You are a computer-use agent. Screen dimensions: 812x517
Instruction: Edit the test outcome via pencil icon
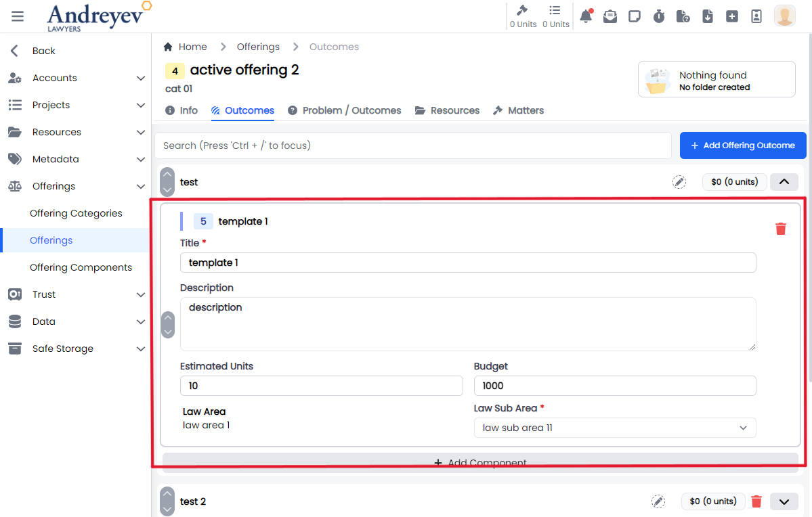point(679,181)
